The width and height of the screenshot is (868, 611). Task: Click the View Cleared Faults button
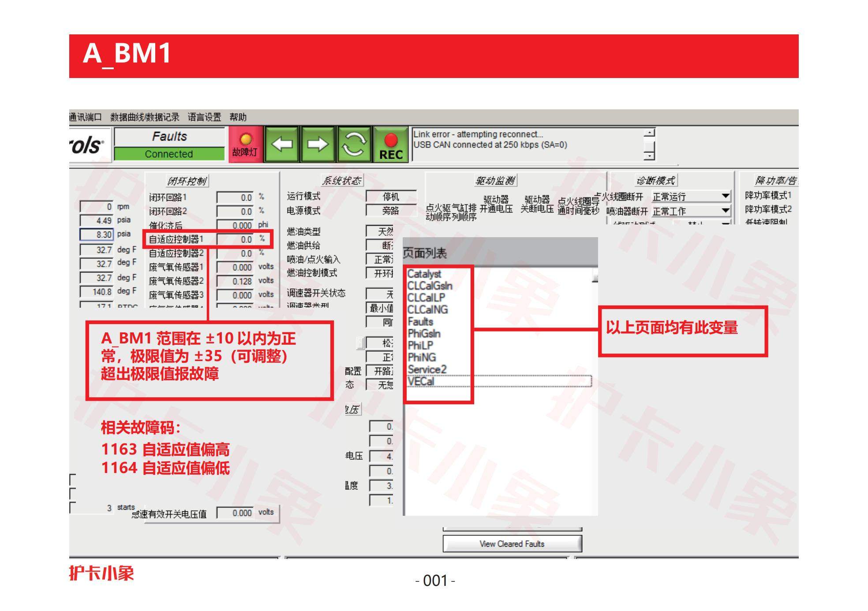coord(512,544)
